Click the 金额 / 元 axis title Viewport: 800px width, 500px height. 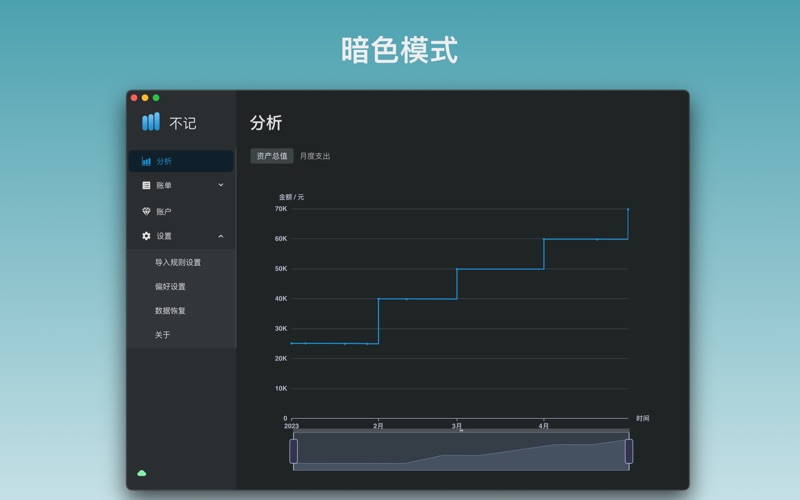coord(291,197)
